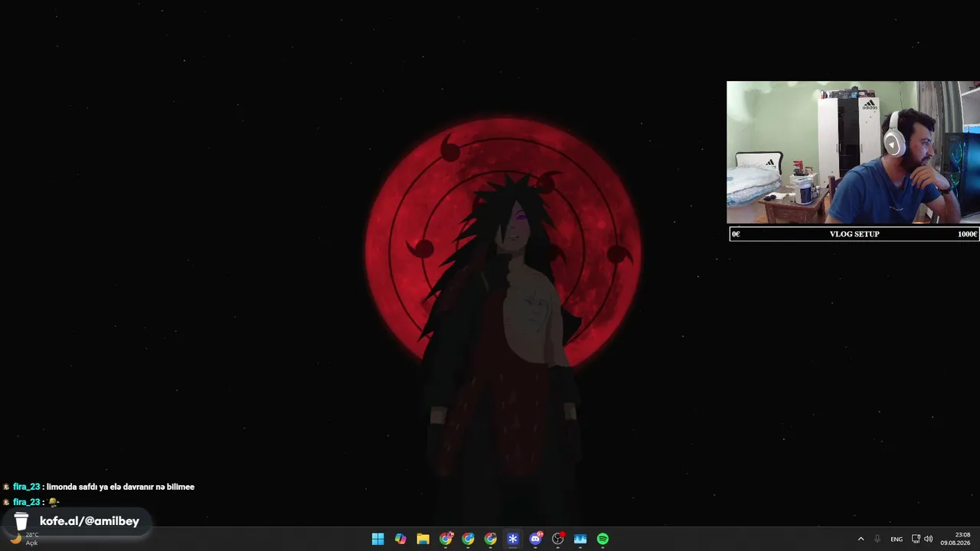This screenshot has width=980, height=551.
Task: Open OBS Studio from the taskbar
Action: pyautogui.click(x=558, y=539)
